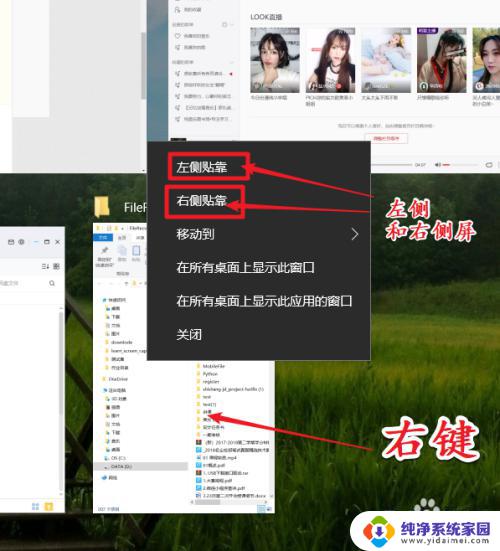Open the third LOOK直播 blonde thumbnail
Image resolution: width=500 pixels, height=551 pixels.
[386, 60]
